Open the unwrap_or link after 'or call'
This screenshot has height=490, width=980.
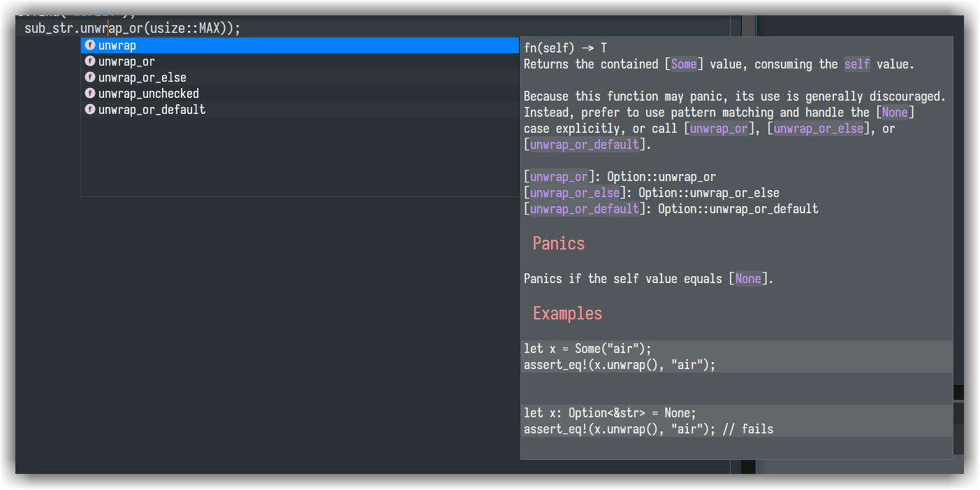pos(719,129)
